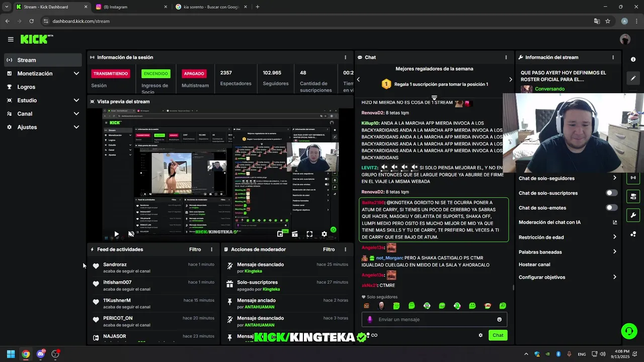Toggle Chat de solo-emotes switch
The image size is (644, 362).
(612, 208)
